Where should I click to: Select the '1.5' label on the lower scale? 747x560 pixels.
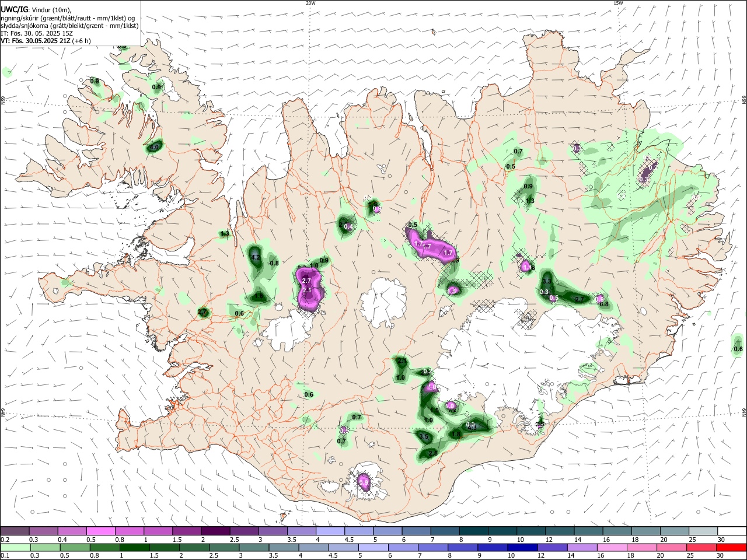154,555
